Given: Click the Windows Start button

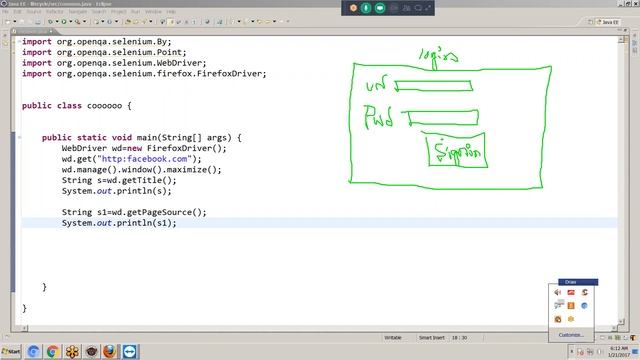Looking at the screenshot, I should click(11, 351).
